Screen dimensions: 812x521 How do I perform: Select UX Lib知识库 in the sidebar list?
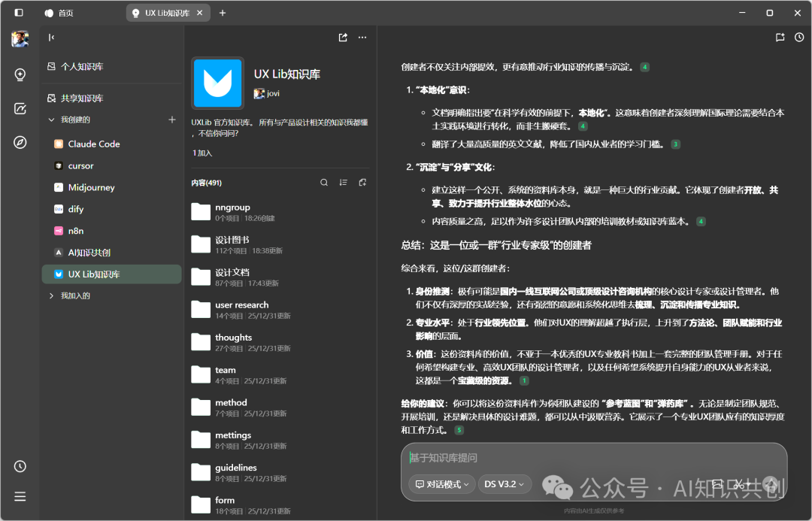pyautogui.click(x=111, y=274)
